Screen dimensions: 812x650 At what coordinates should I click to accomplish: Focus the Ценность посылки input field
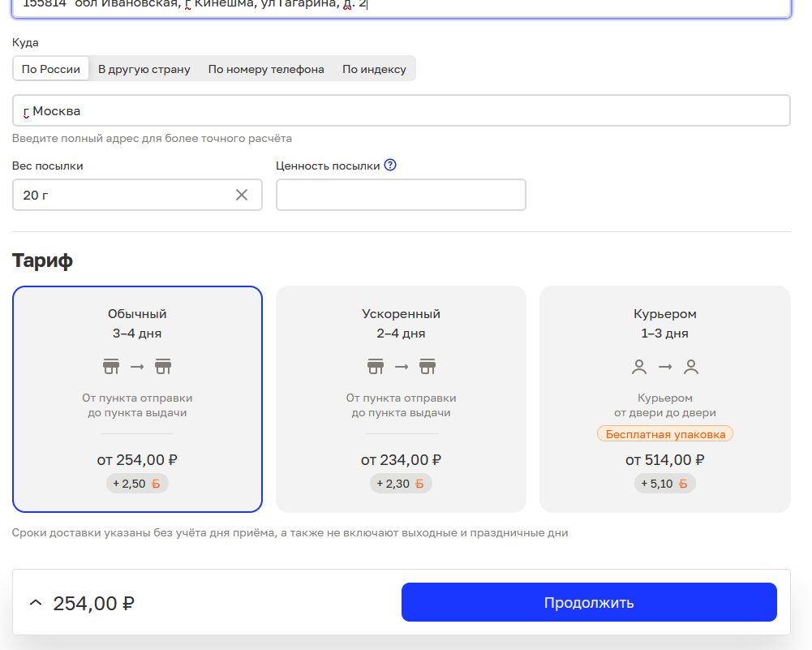(401, 195)
